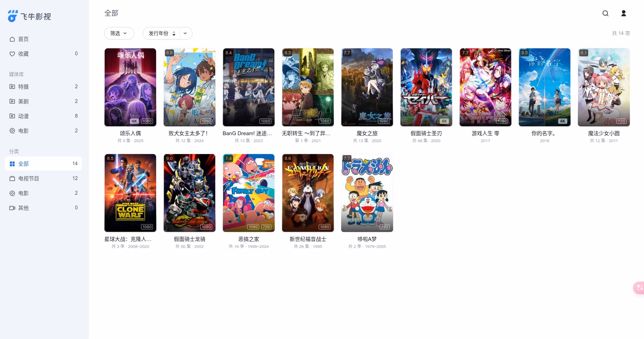Viewport: 644px width, 339px height.
Task: Click the 发行年份 sort button
Action: pyautogui.click(x=161, y=33)
